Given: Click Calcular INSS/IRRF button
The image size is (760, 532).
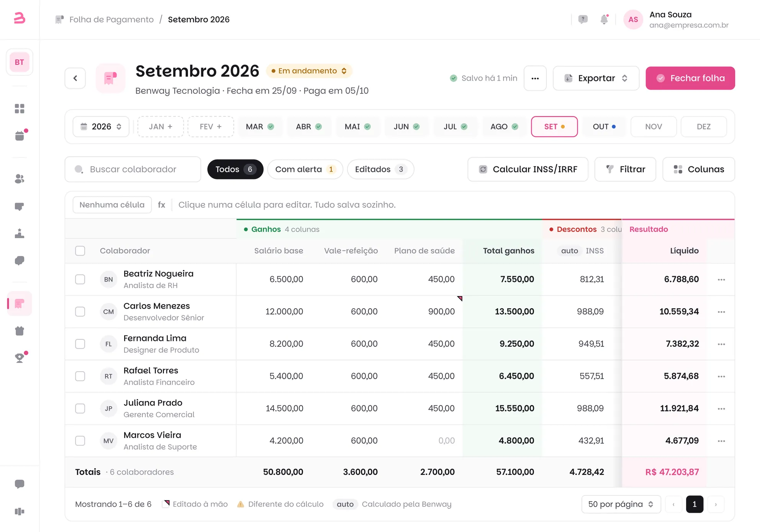Looking at the screenshot, I should (528, 169).
